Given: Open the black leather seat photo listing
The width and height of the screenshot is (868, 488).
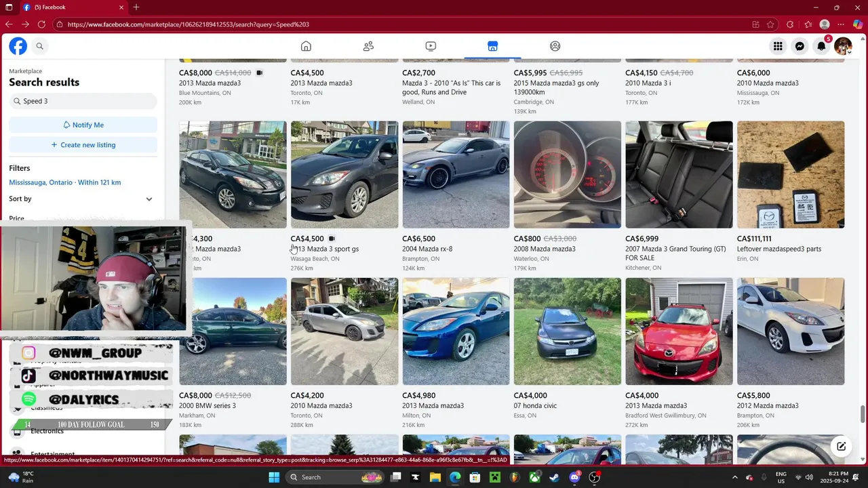Looking at the screenshot, I should [679, 174].
